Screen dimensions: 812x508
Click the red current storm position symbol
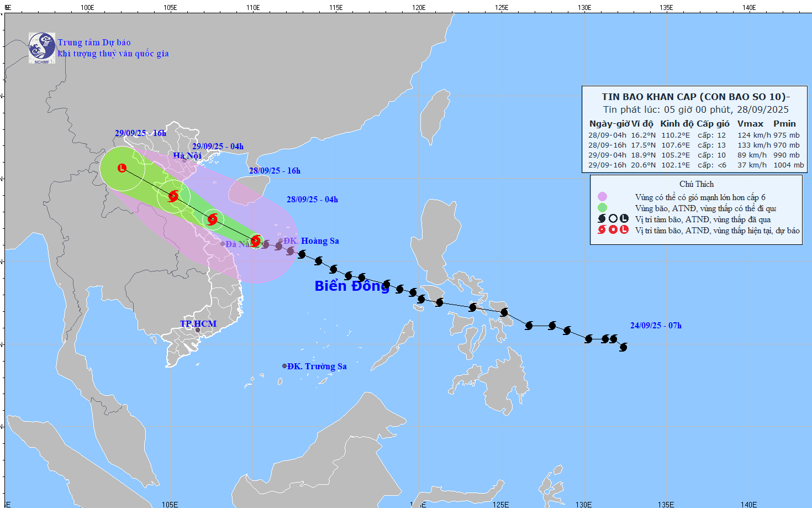point(256,240)
